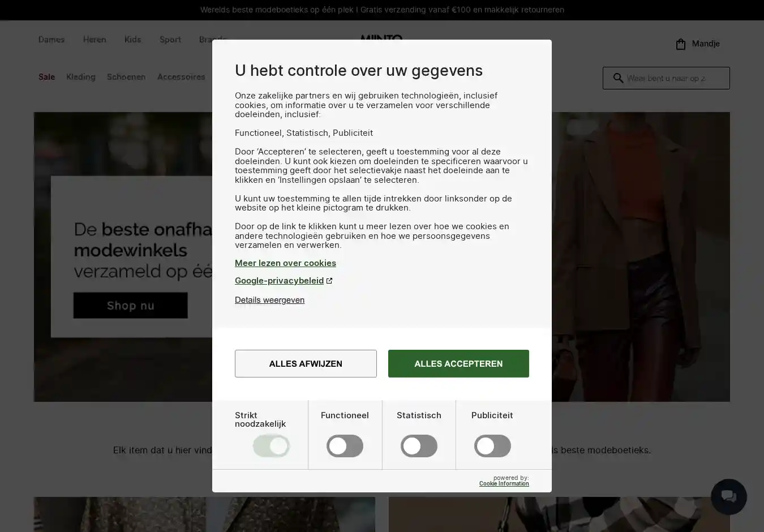Go to the Sport section
Screen dimensions: 764x532
(x=170, y=40)
